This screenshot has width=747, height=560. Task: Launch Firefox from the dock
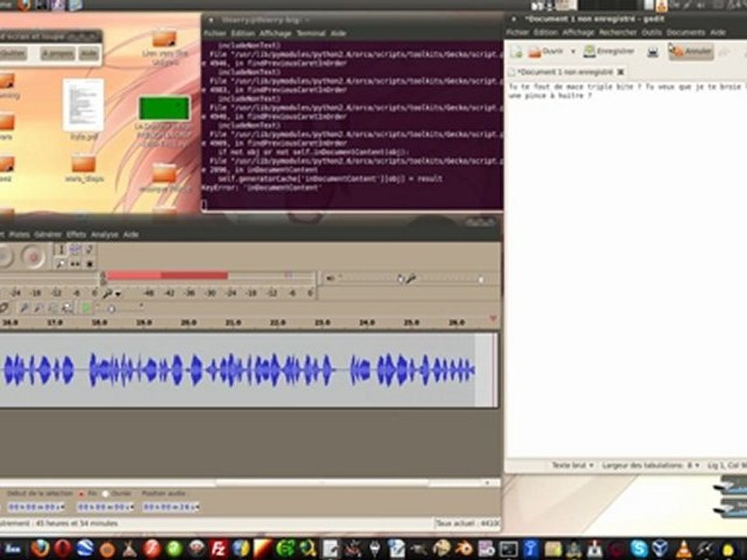click(x=40, y=548)
